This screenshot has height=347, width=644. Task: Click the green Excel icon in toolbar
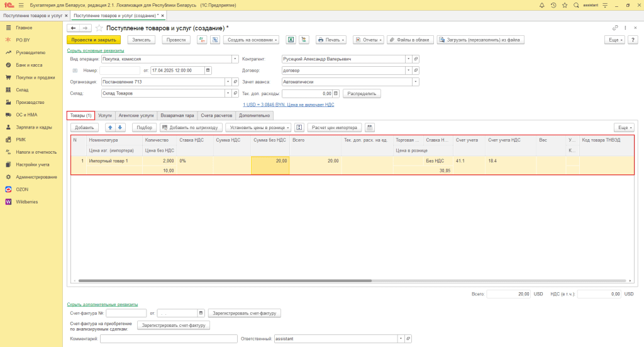click(291, 40)
